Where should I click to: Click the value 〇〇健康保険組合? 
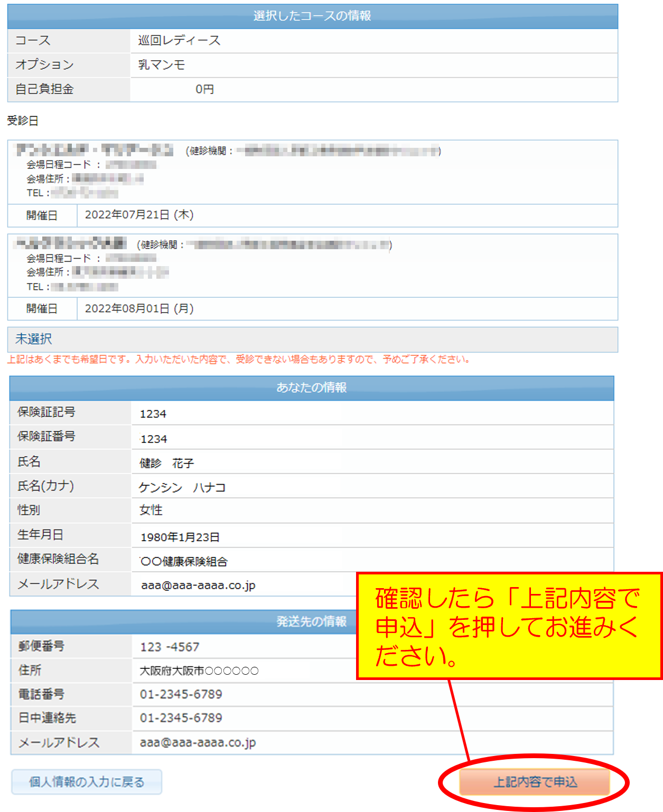pos(184,562)
